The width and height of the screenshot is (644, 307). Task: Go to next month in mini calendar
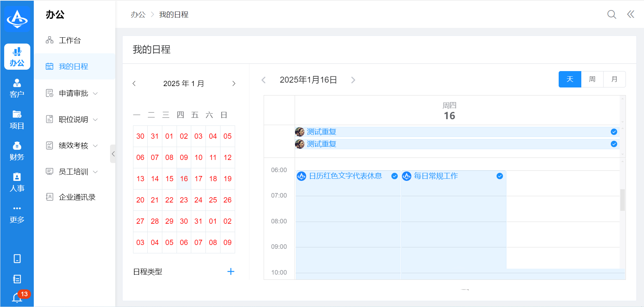[234, 84]
